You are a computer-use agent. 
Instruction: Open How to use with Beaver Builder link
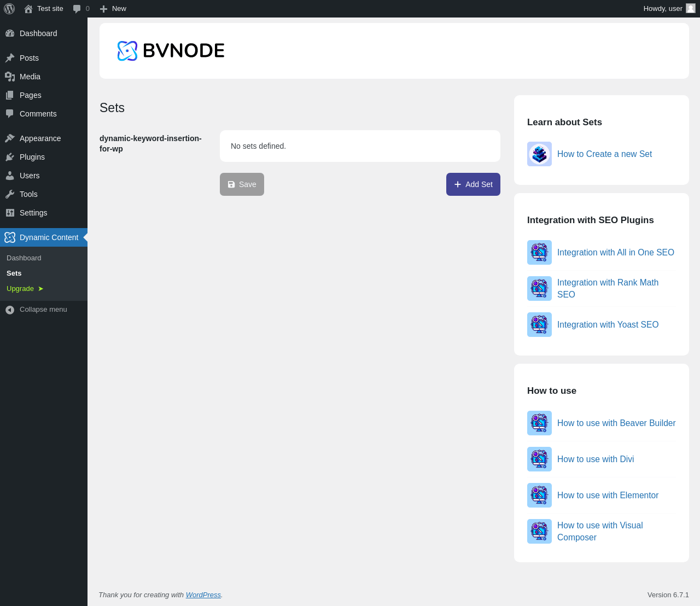click(x=616, y=423)
